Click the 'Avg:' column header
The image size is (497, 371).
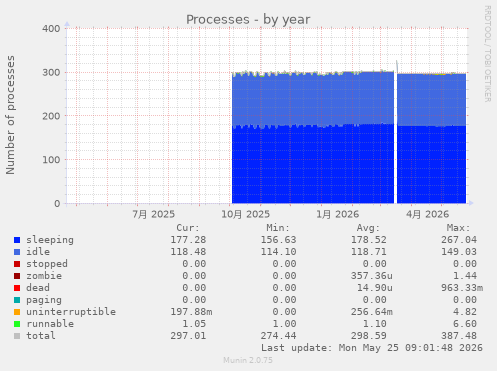tap(368, 228)
